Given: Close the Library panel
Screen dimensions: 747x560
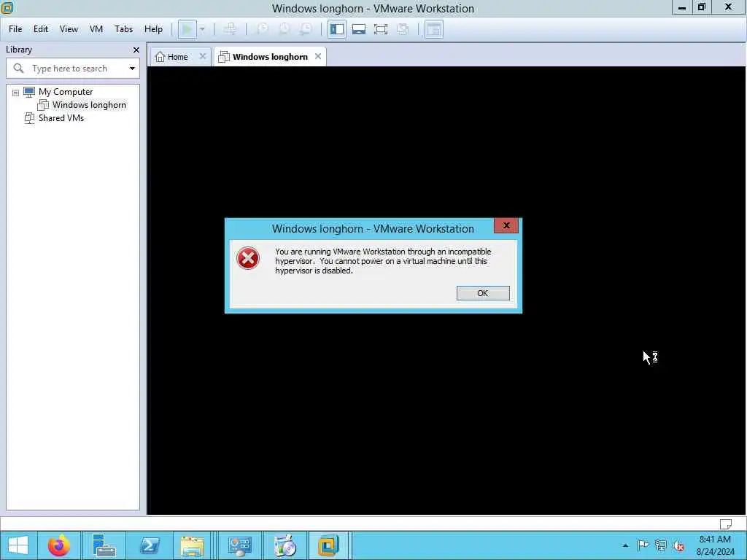Looking at the screenshot, I should pyautogui.click(x=136, y=50).
